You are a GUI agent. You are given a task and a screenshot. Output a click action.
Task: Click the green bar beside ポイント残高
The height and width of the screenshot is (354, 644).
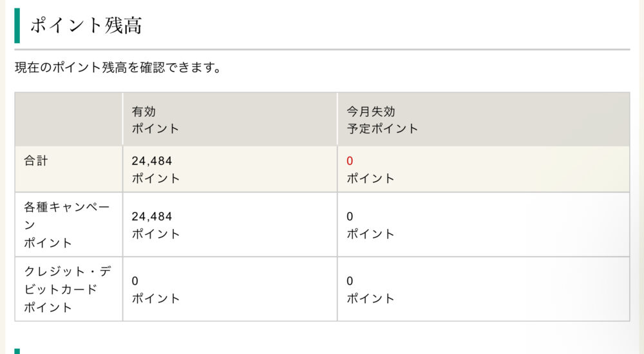click(x=17, y=26)
